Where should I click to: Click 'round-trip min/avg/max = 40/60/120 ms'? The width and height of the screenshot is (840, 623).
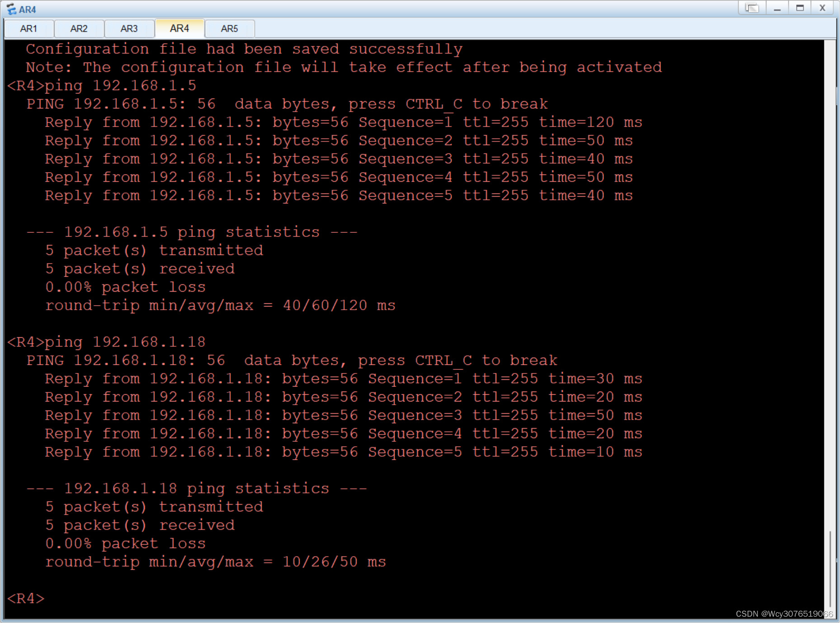[x=220, y=306]
